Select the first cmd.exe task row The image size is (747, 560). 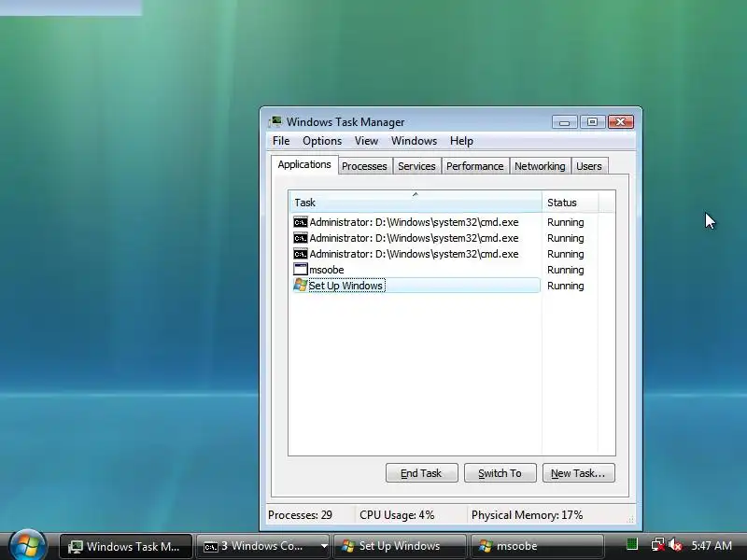(416, 222)
